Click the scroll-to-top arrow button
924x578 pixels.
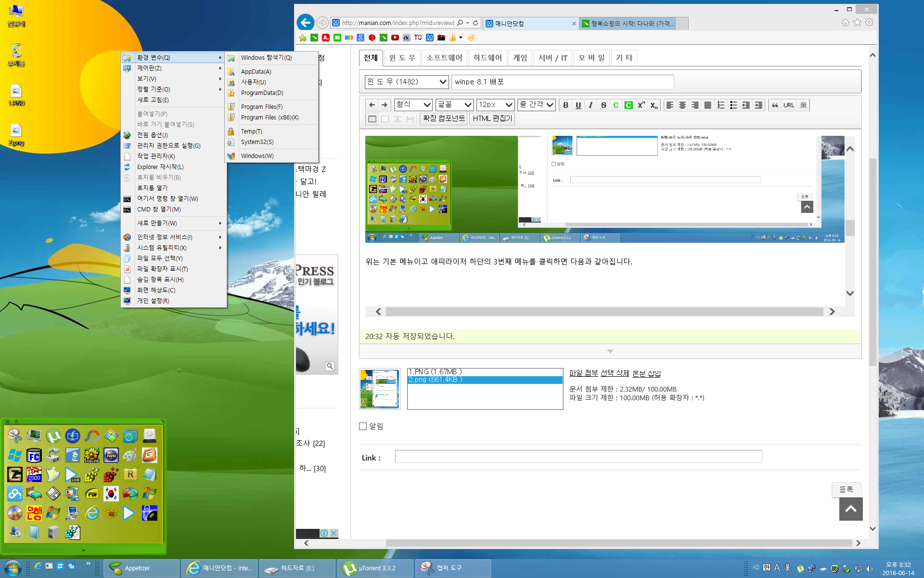[851, 509]
